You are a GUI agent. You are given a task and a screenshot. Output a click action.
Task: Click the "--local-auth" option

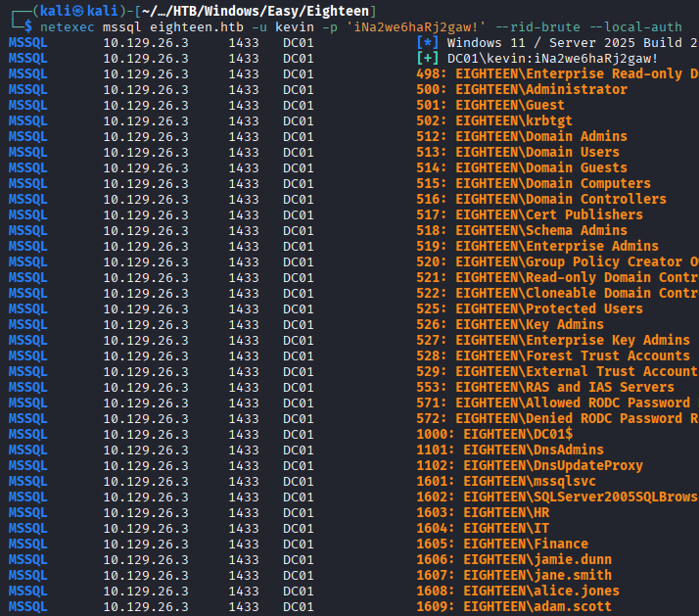635,27
